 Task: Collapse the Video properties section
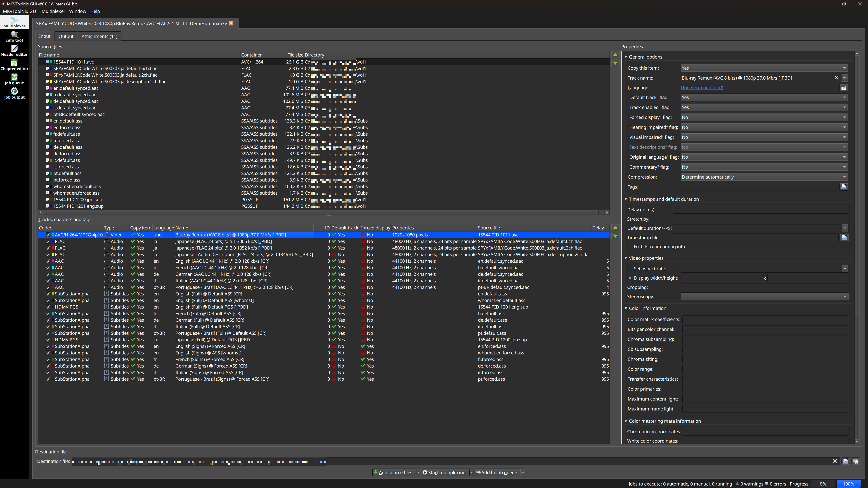[626, 258]
